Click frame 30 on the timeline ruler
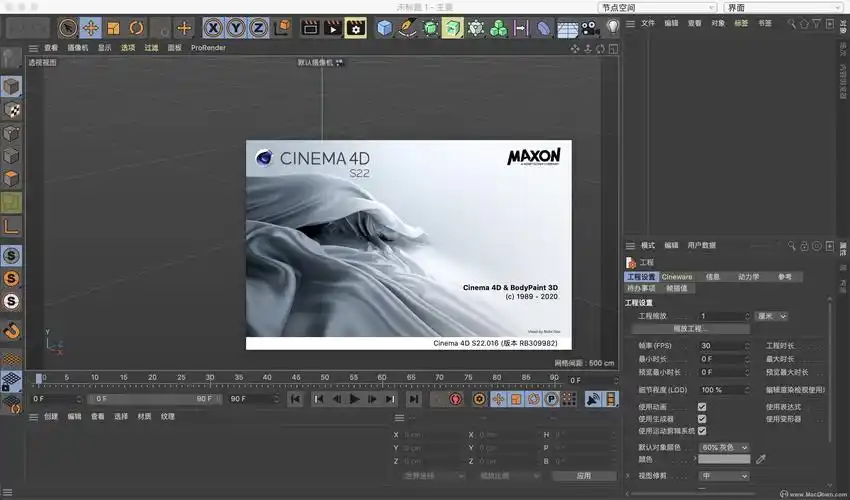This screenshot has height=500, width=850. coord(210,377)
